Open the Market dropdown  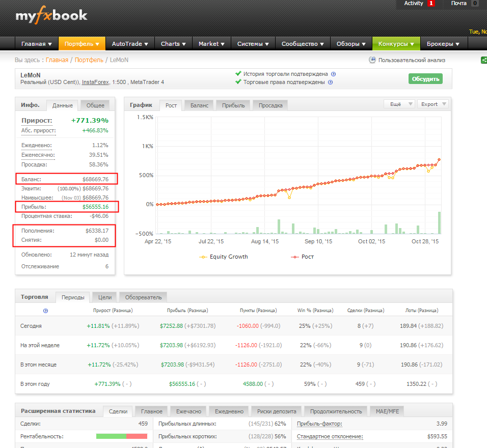[x=211, y=44]
